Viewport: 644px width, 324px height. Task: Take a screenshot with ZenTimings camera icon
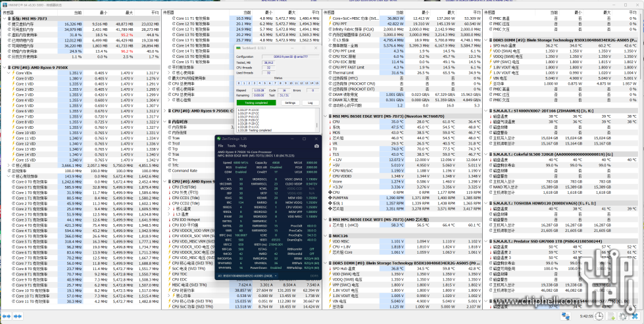pyautogui.click(x=316, y=146)
